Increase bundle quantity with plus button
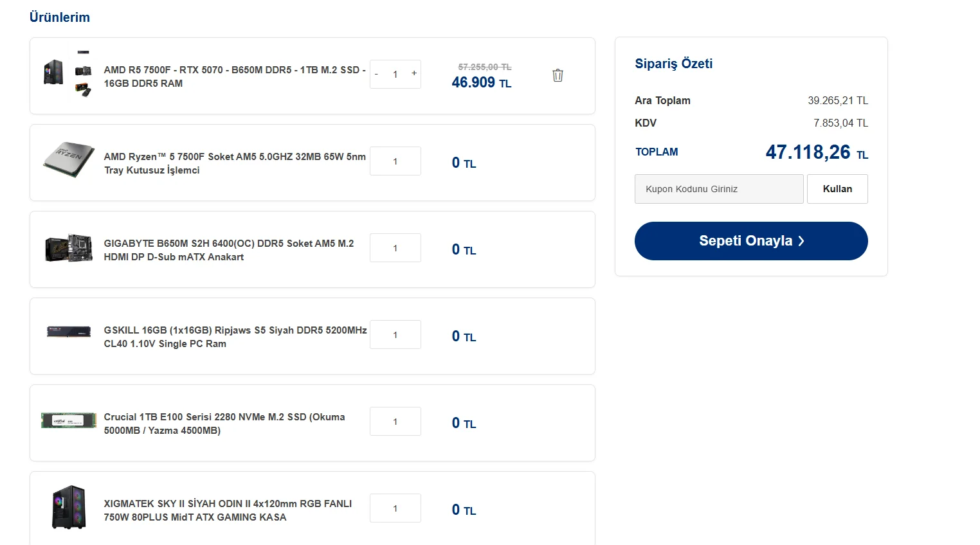The width and height of the screenshot is (980, 545). click(x=414, y=73)
